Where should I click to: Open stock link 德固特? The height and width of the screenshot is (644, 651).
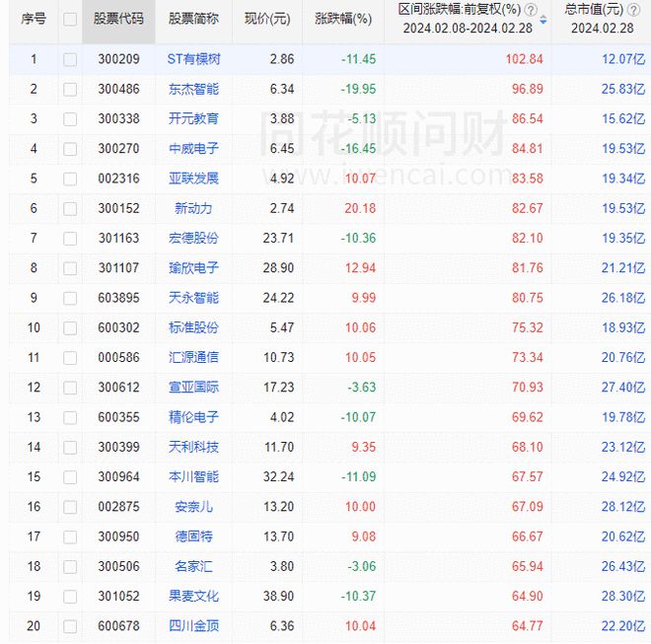[x=193, y=537]
